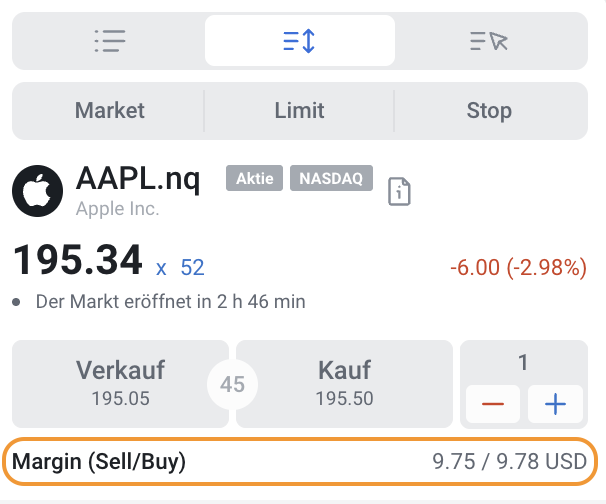The width and height of the screenshot is (606, 504).
Task: Click the NASDAQ exchange tag
Action: coord(331,178)
